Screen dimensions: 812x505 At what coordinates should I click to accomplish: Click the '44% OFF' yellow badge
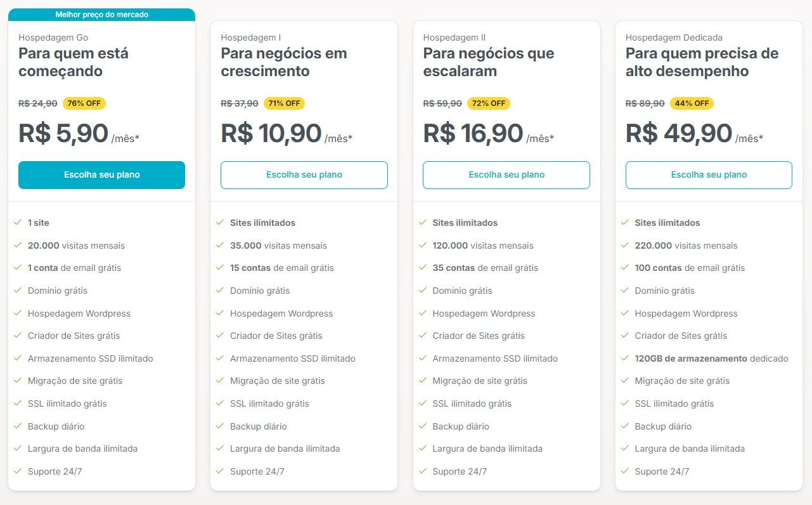pos(692,103)
